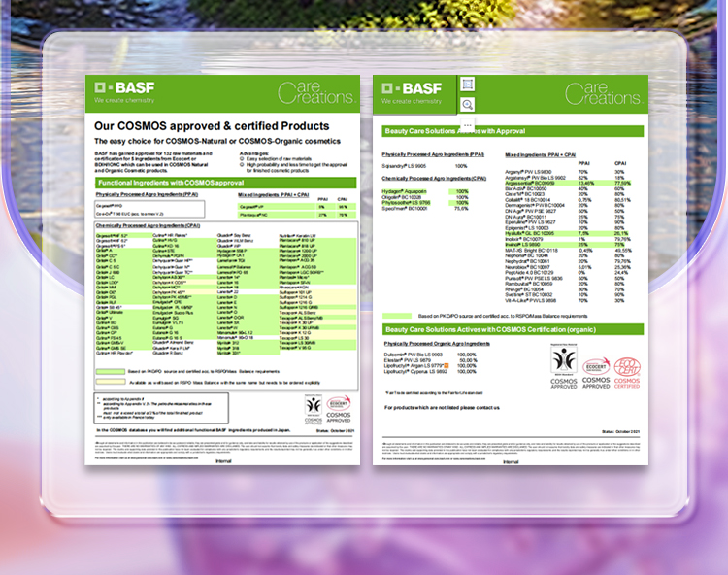This screenshot has height=575, width=728.
Task: Click the "Advantages:" label
Action: point(254,153)
